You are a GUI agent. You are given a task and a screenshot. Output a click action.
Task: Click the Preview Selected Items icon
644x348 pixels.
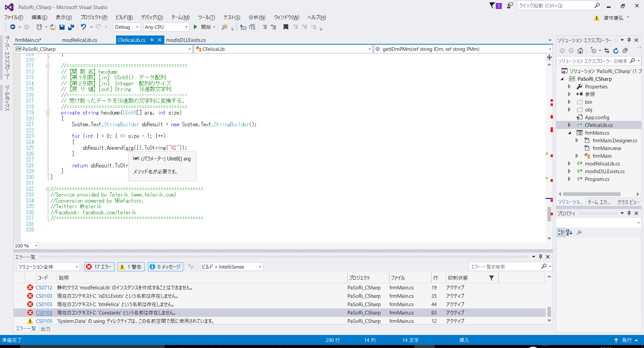(x=625, y=51)
